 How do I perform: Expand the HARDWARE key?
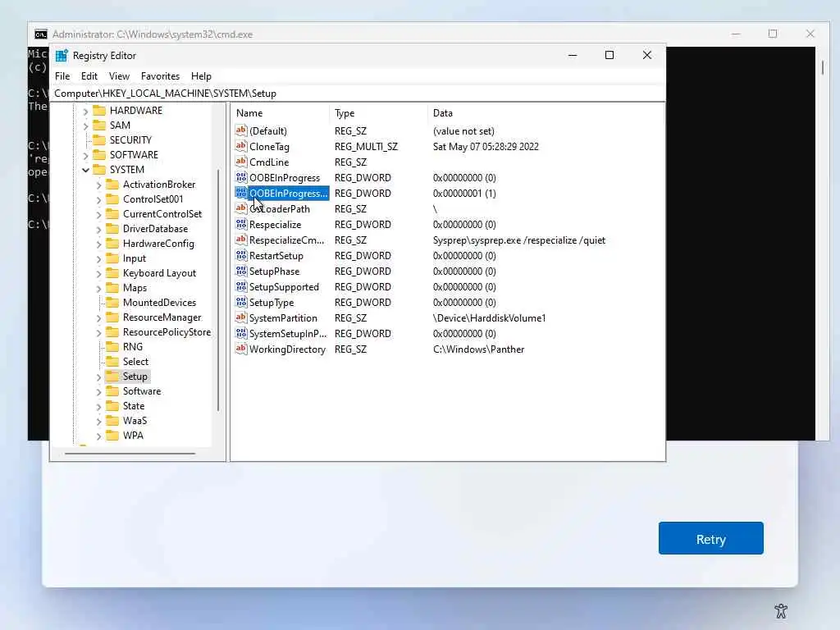(x=85, y=112)
